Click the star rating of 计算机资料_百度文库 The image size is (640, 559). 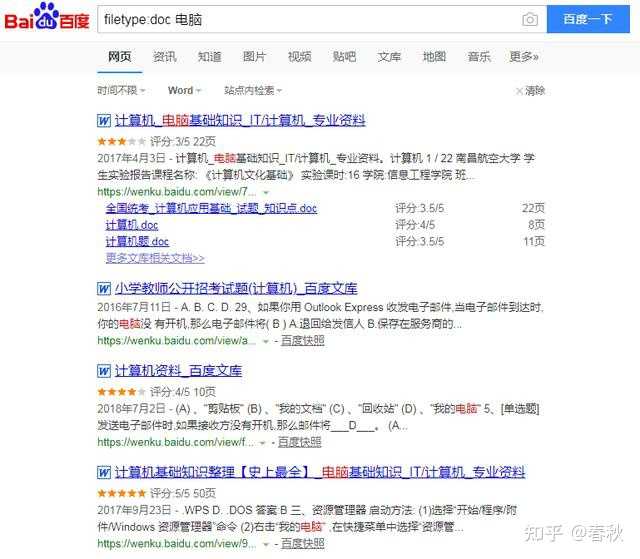tap(121, 392)
